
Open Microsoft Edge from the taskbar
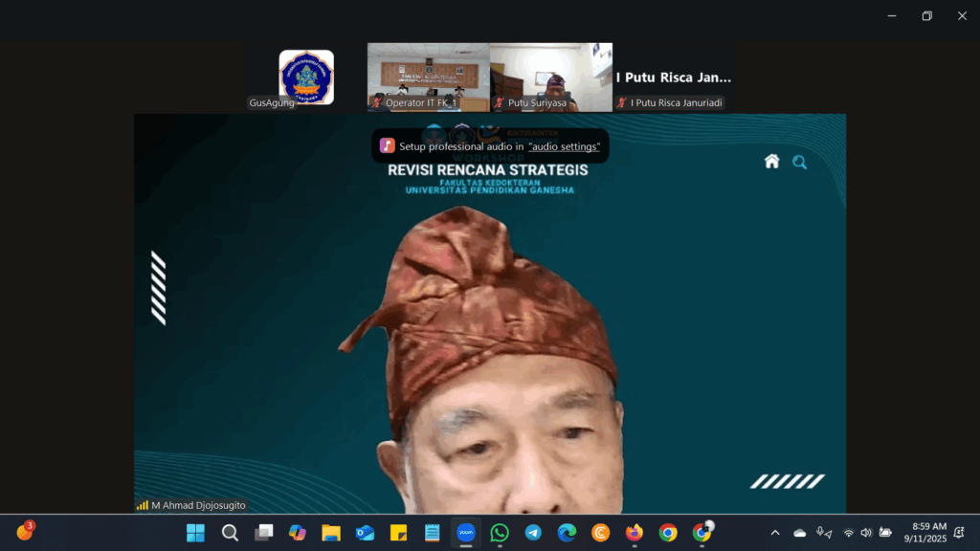point(567,533)
